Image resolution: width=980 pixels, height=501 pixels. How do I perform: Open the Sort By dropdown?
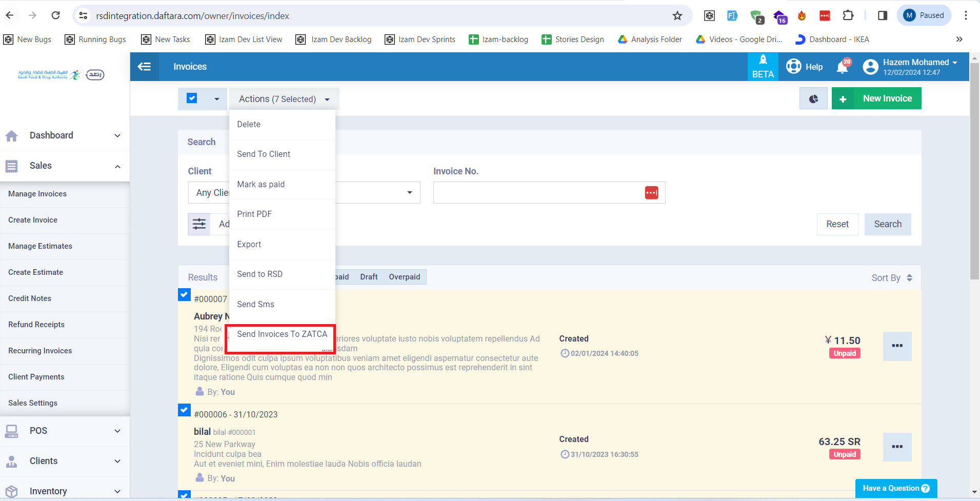tap(891, 277)
